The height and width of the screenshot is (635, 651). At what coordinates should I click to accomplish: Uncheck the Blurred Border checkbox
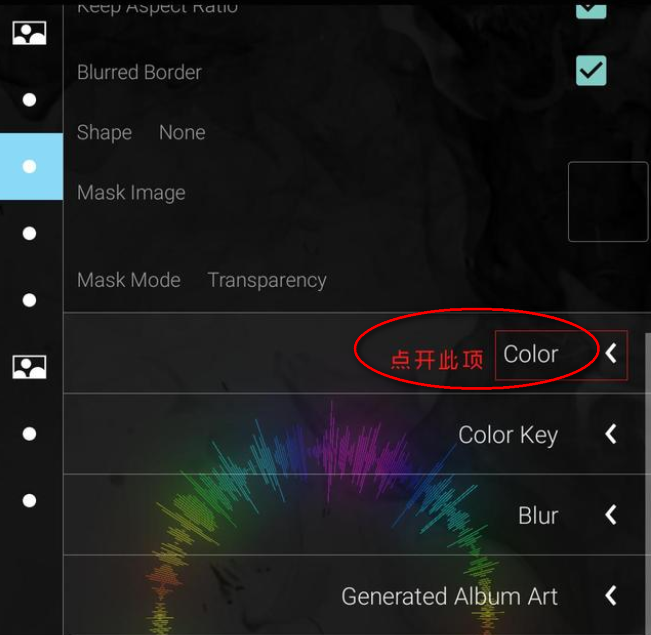[x=591, y=71]
